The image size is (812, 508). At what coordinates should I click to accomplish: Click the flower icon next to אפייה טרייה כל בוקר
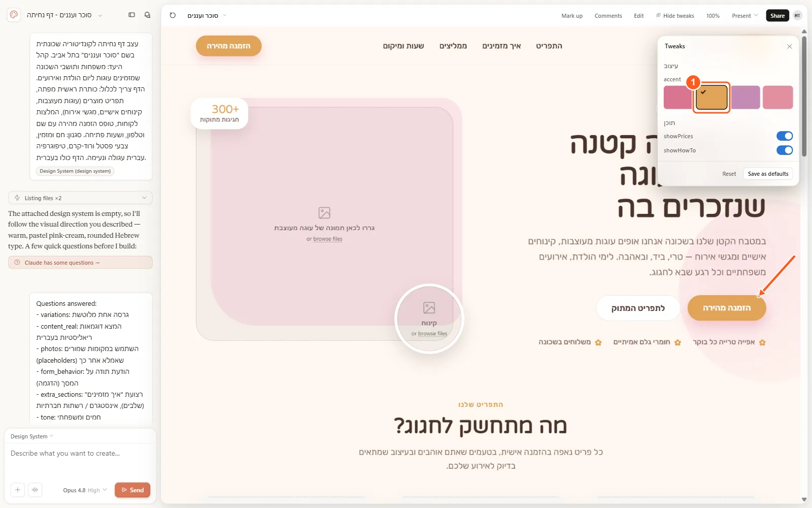click(x=762, y=342)
